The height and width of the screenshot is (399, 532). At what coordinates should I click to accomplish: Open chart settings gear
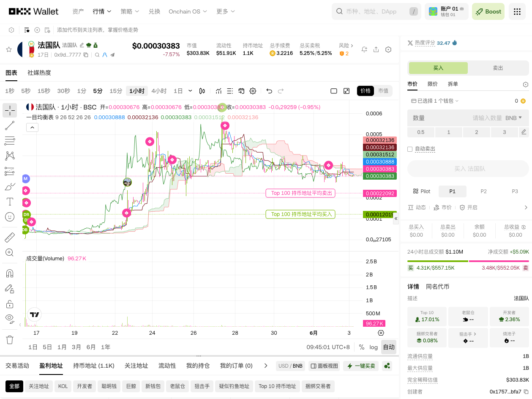[253, 91]
